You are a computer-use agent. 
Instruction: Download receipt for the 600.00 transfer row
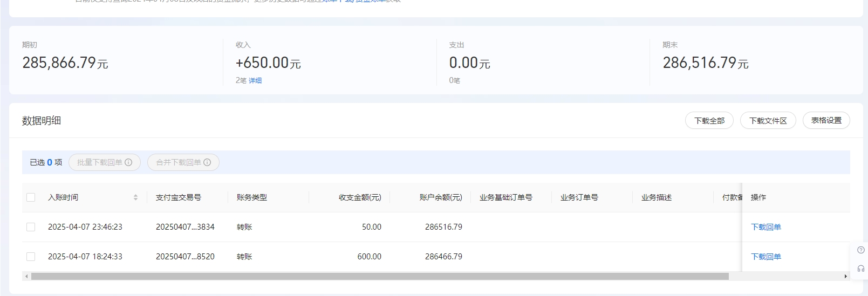coord(766,257)
